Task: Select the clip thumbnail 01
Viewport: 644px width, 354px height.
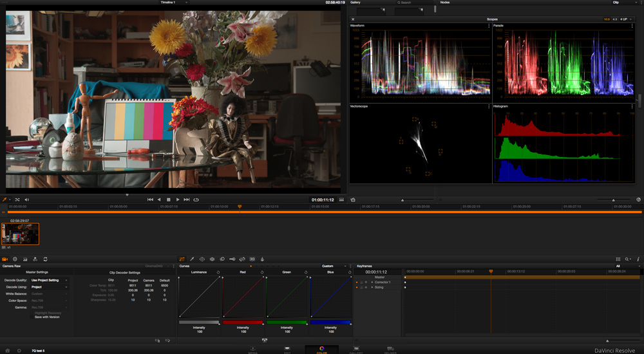Action: (x=20, y=234)
